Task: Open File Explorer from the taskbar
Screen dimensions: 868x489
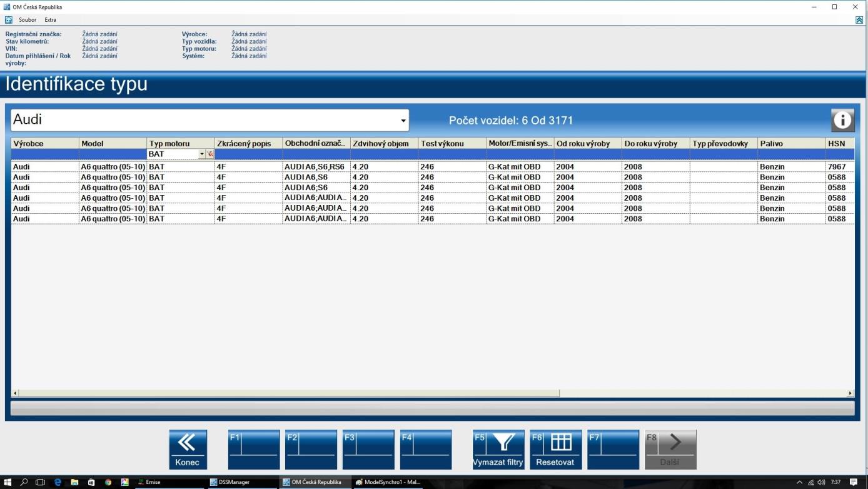Action: [x=74, y=482]
